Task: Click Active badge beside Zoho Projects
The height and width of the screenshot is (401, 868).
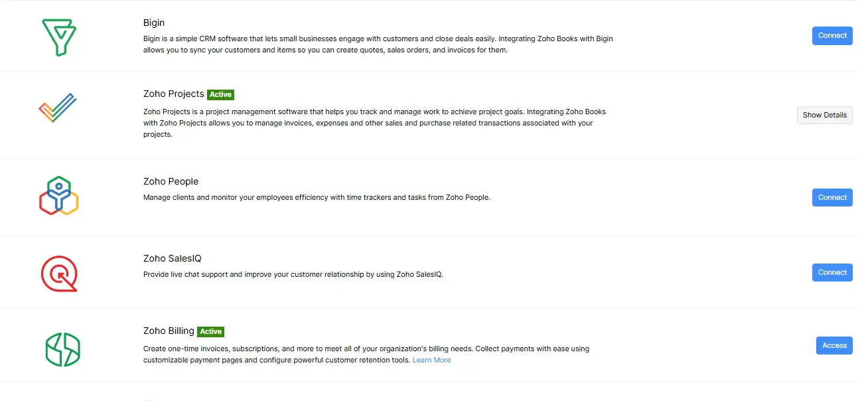Action: point(220,94)
